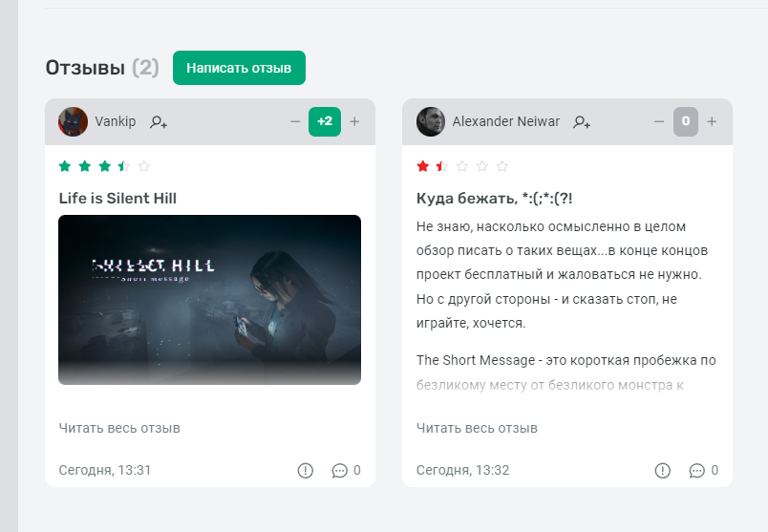Viewport: 768px width, 532px height.
Task: Click the 0 rating badge on Neiwar's review
Action: (686, 121)
